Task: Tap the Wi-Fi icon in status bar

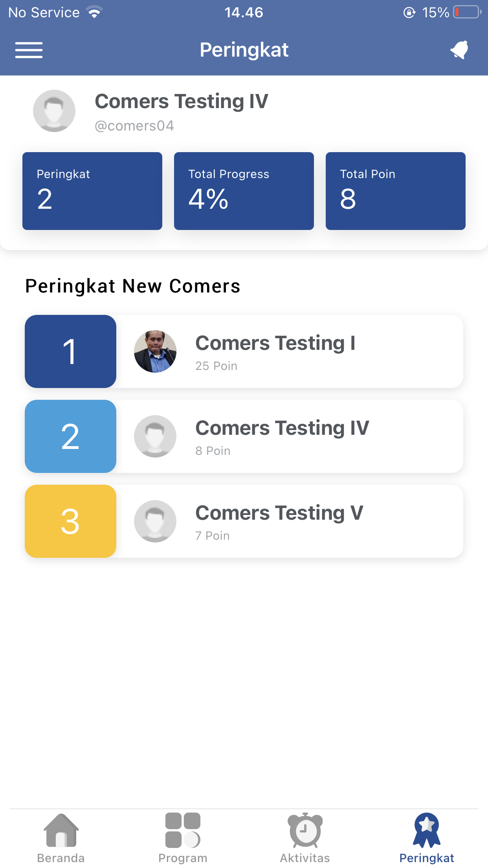Action: (95, 12)
